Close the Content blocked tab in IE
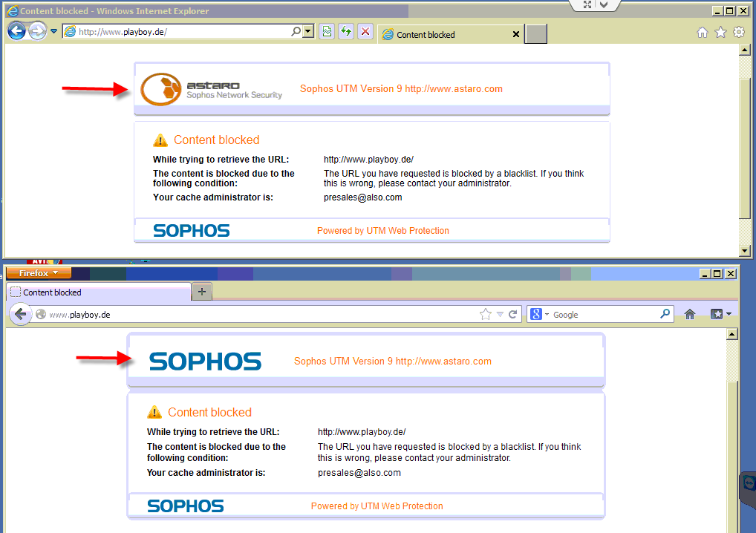The width and height of the screenshot is (756, 533). 516,34
